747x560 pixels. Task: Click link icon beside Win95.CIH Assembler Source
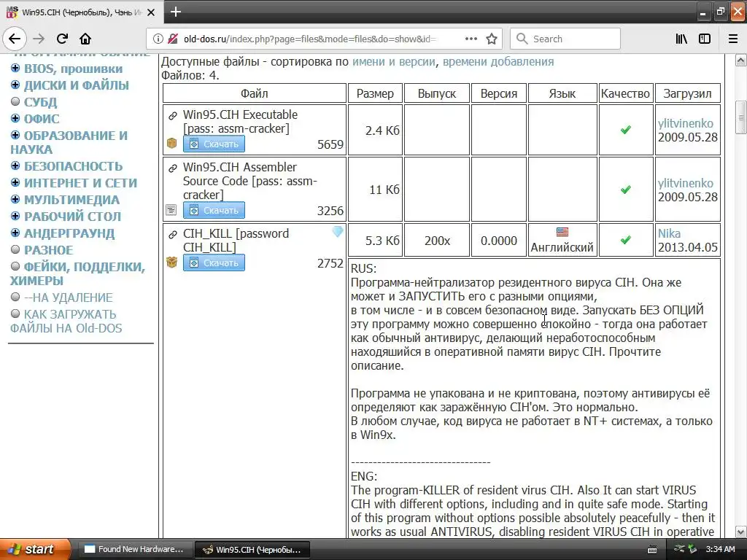[172, 168]
